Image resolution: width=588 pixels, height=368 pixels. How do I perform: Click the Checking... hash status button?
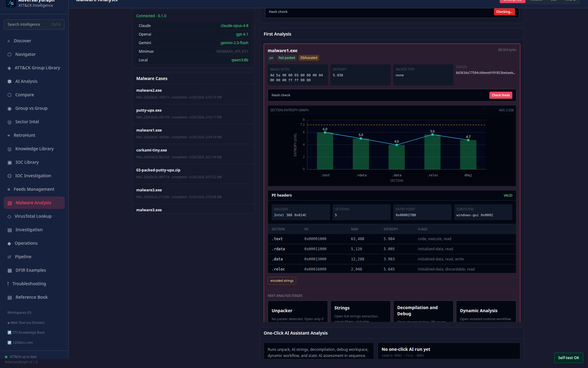tap(504, 12)
